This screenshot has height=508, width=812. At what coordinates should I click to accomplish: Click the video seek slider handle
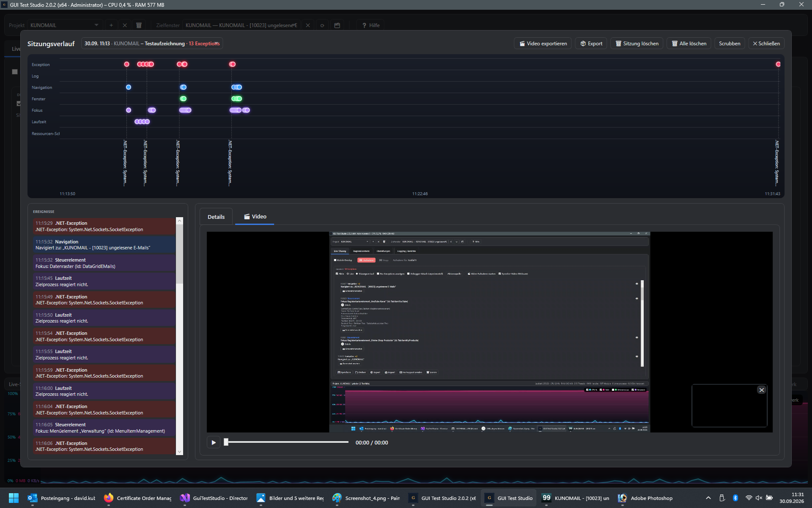[226, 442]
